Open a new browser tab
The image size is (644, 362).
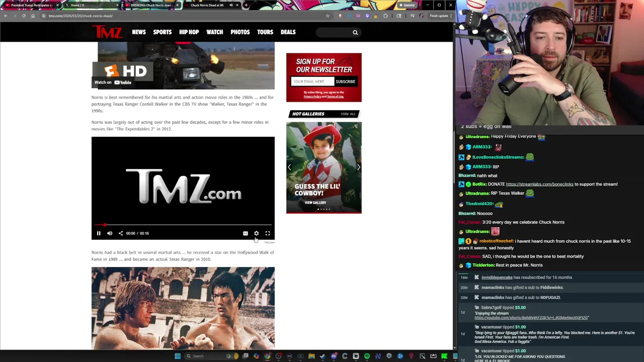(246, 5)
